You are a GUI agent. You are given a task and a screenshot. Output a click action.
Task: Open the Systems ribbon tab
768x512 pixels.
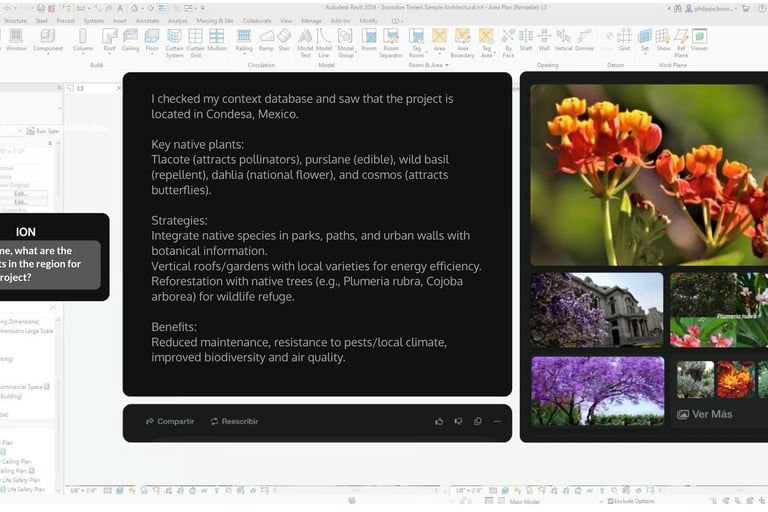click(x=94, y=21)
